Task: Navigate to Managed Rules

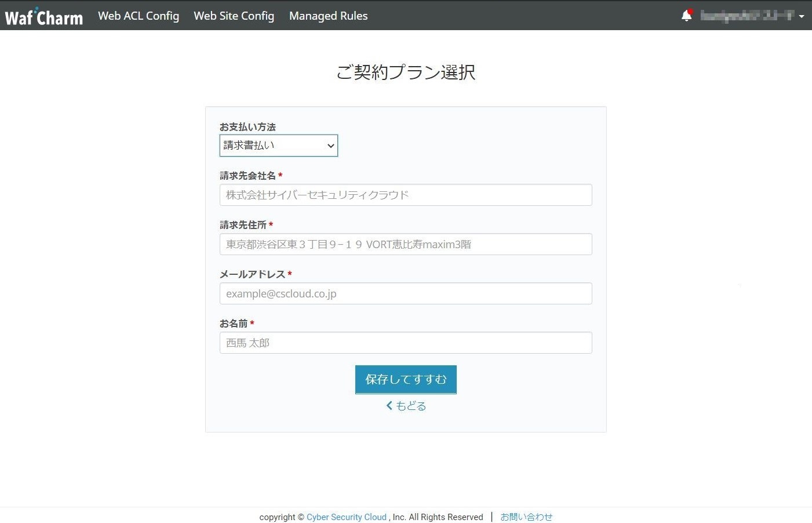Action: click(328, 16)
